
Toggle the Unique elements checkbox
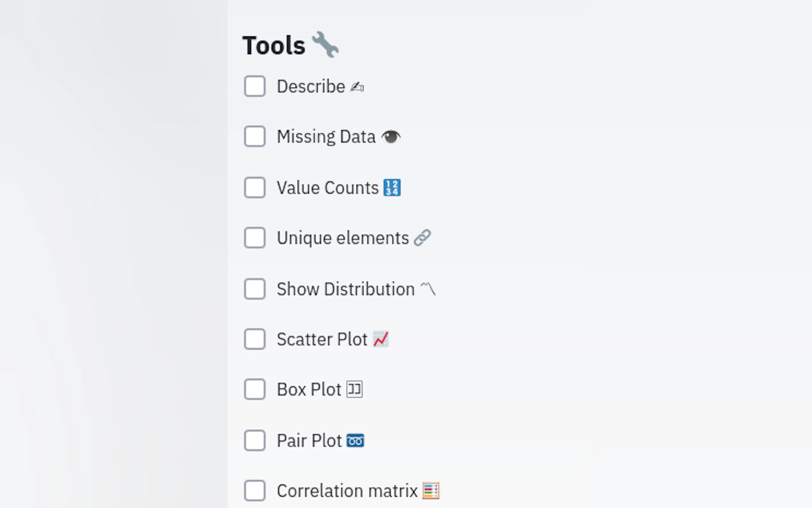tap(255, 238)
